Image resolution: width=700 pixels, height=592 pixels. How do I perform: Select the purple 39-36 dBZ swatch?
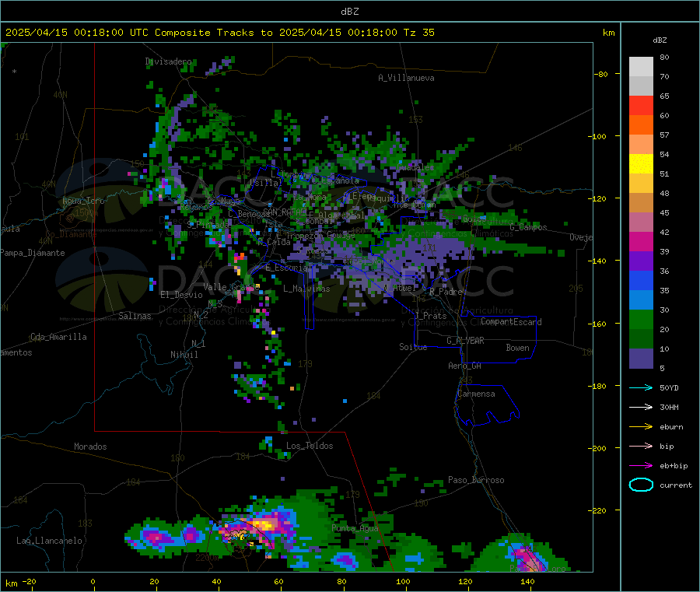click(641, 261)
